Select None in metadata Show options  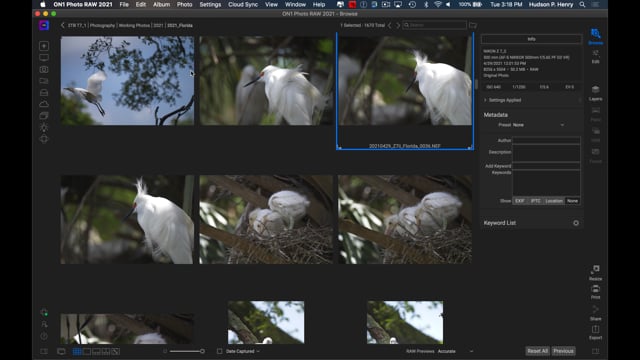(572, 201)
